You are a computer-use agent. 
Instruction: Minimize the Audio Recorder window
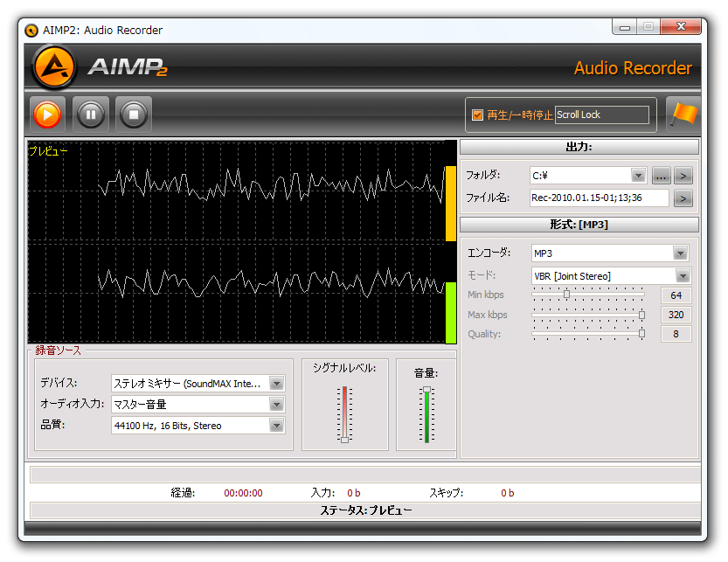[625, 27]
